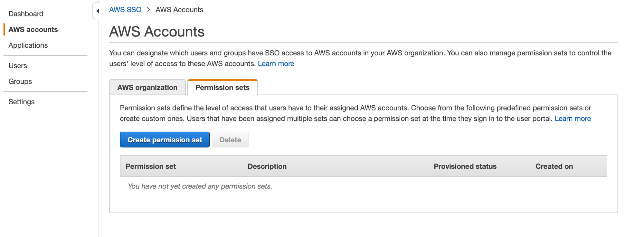Click the AWS SSO breadcrumb link
The image size is (644, 237).
click(x=125, y=10)
